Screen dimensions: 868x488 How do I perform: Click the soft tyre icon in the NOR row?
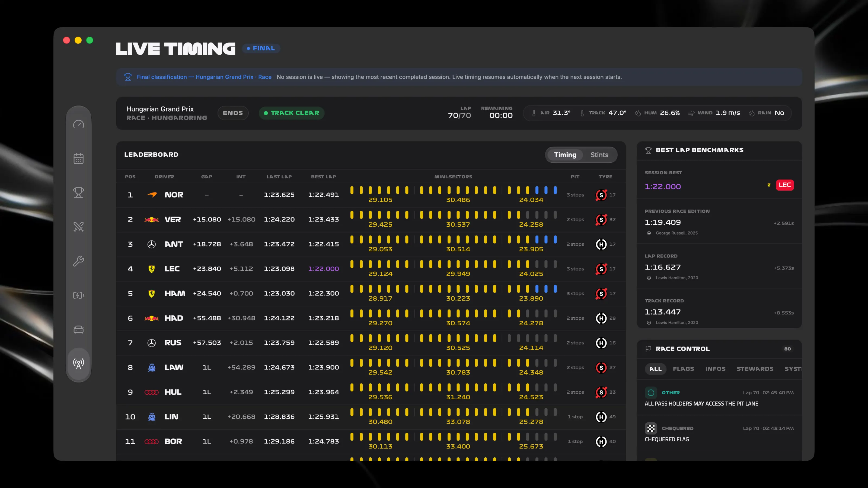point(601,195)
